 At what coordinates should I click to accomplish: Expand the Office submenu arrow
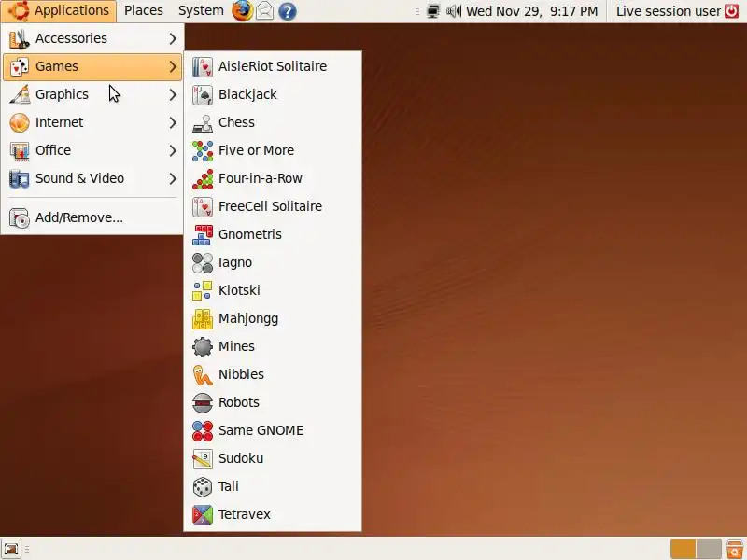[x=173, y=151]
